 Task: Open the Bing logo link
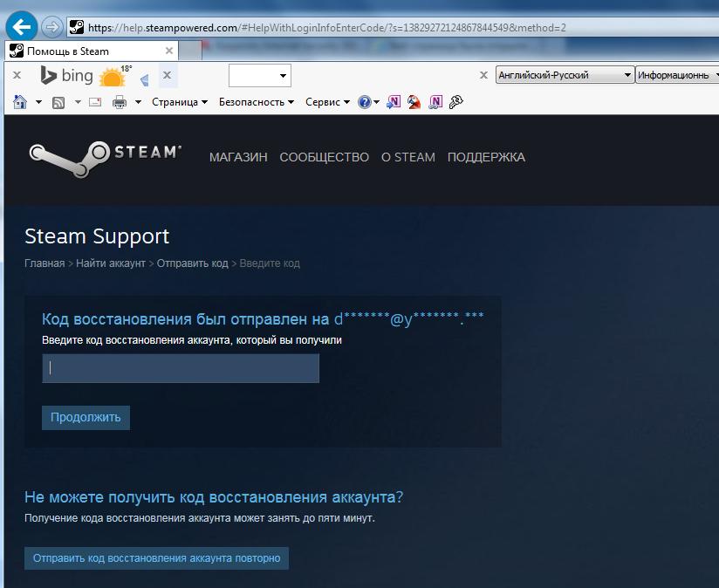click(67, 76)
